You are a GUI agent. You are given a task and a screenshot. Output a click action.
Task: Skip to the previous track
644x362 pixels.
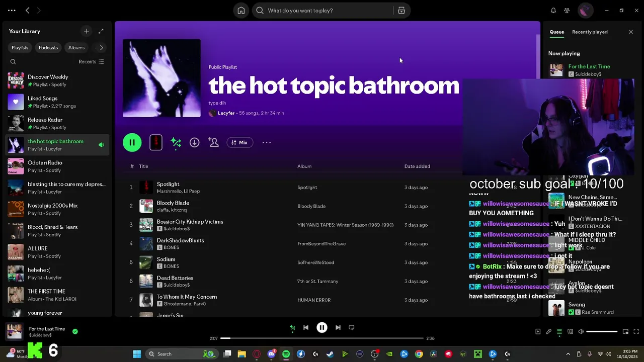tap(306, 328)
